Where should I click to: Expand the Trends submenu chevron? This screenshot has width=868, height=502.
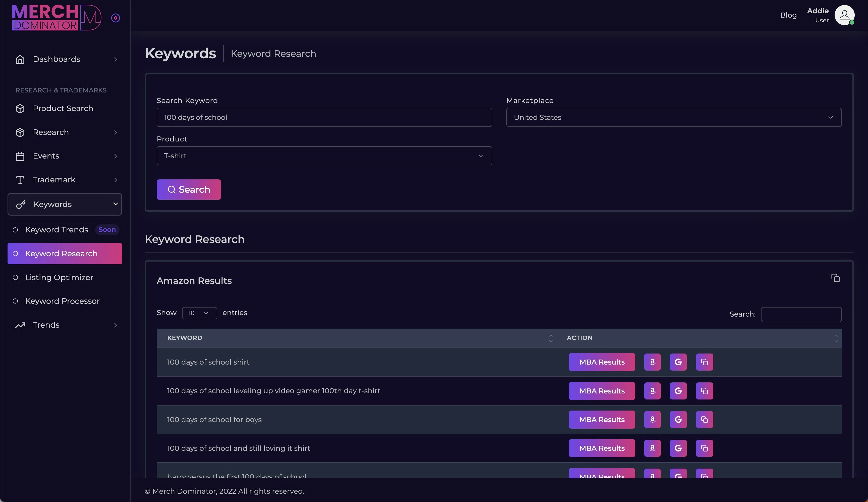[x=116, y=325]
